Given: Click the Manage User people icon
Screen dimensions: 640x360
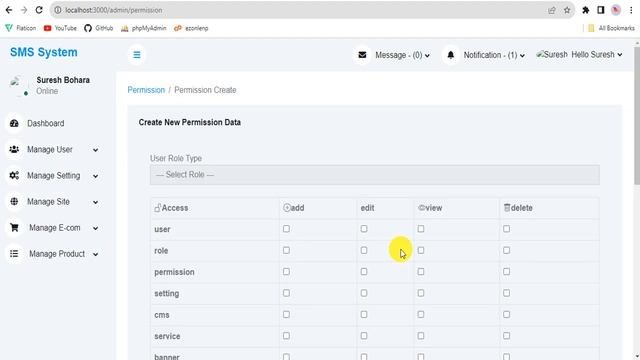Looking at the screenshot, I should (14, 149).
